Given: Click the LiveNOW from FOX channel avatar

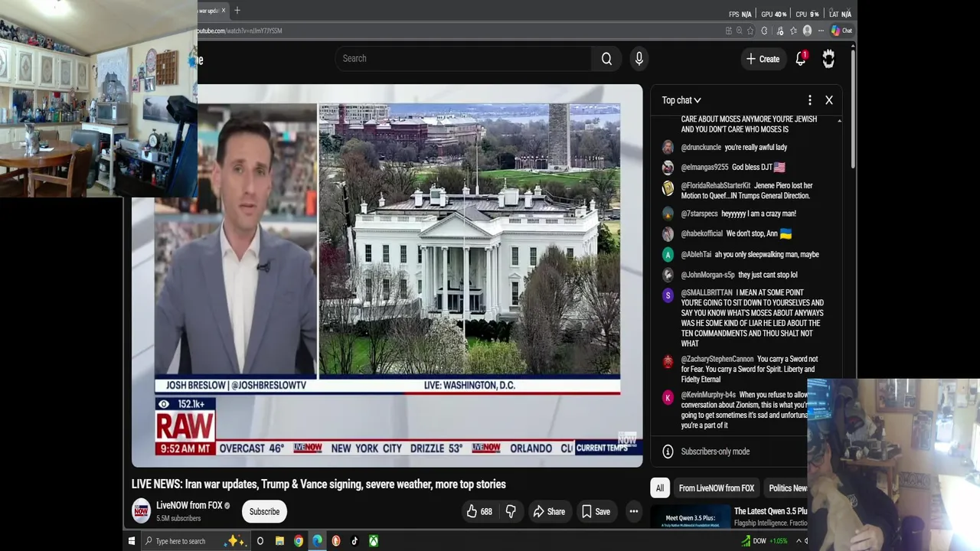Looking at the screenshot, I should click(141, 511).
